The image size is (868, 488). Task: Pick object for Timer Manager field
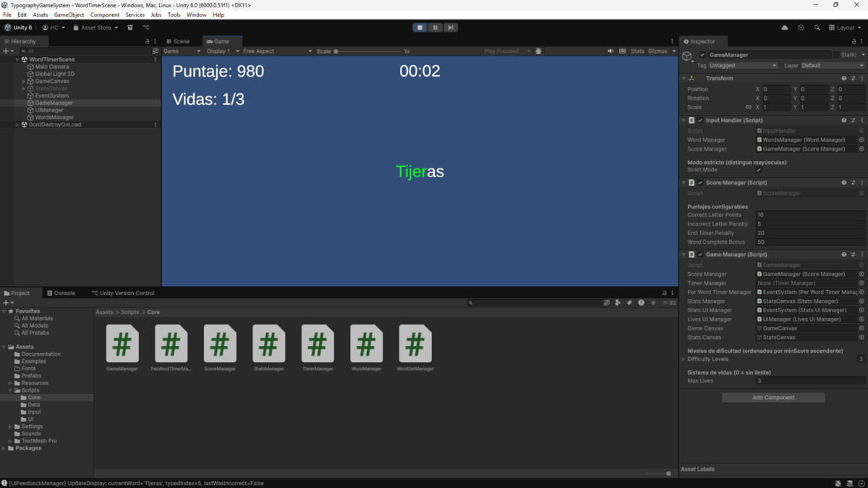(x=861, y=283)
